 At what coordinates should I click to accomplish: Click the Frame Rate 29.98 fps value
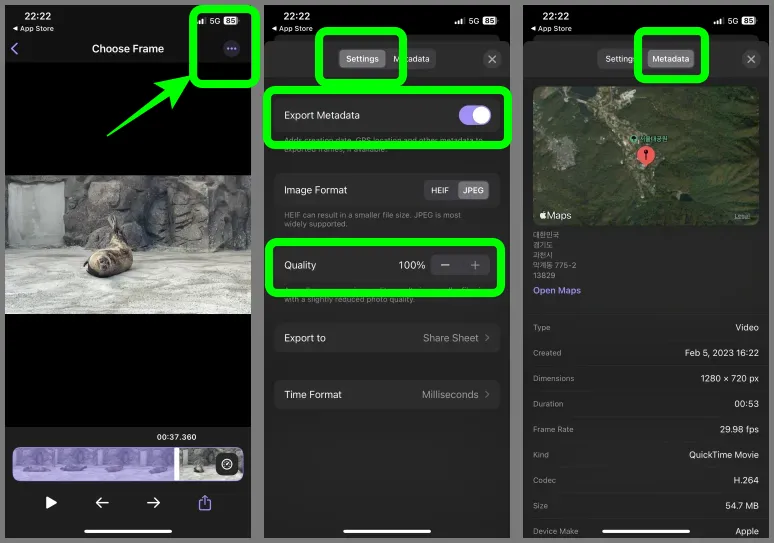click(739, 429)
